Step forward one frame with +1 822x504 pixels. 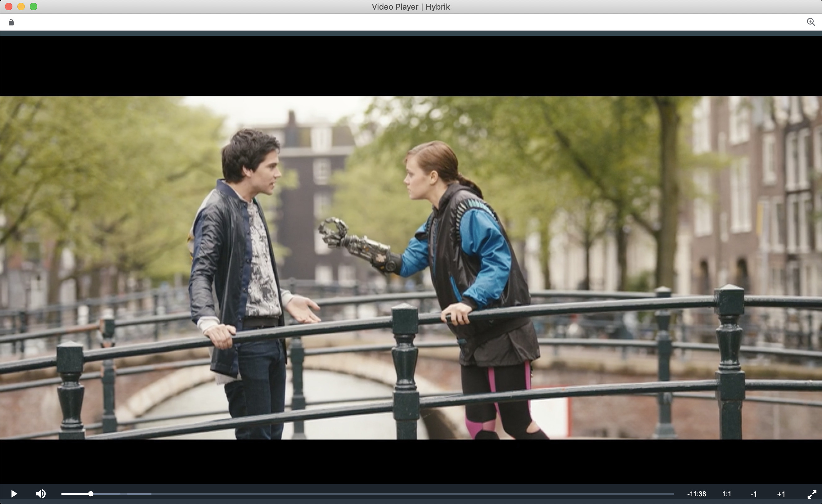(x=781, y=494)
